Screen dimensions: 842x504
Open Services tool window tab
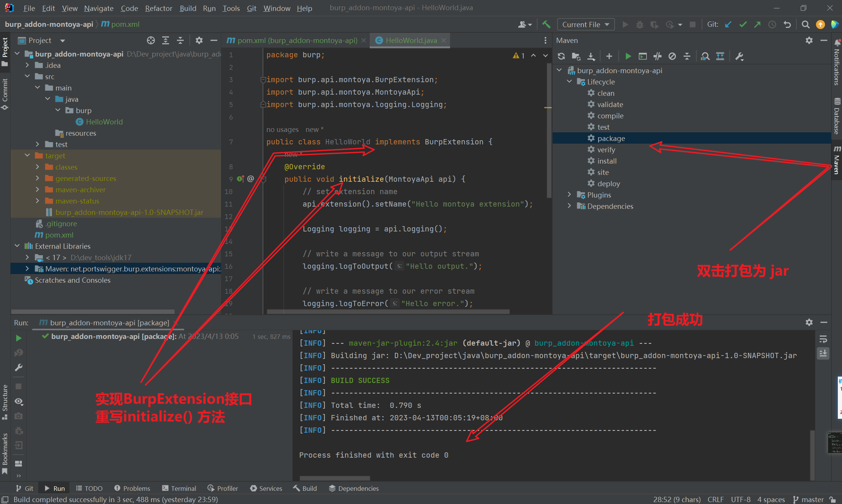tap(266, 488)
